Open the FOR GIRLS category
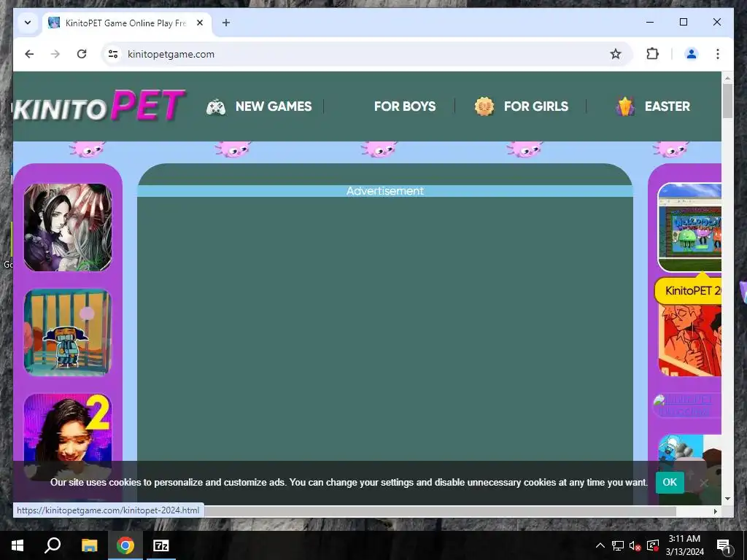 click(x=536, y=106)
